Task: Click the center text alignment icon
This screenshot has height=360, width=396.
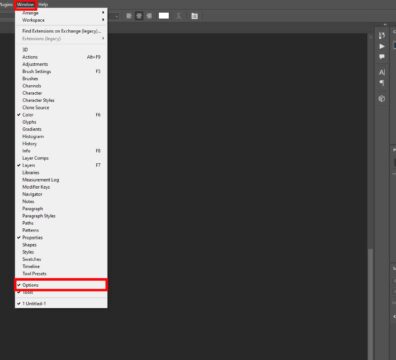Action: [139, 16]
